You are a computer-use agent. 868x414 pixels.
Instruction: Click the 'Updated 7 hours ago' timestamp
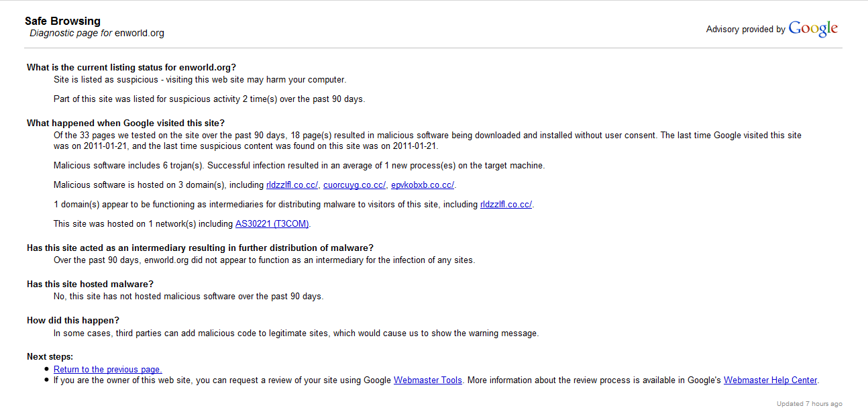coord(809,404)
